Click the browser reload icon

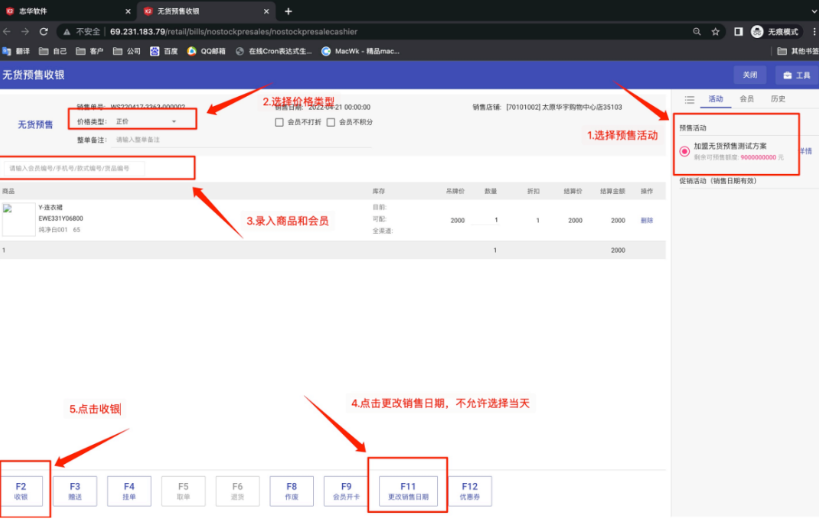pyautogui.click(x=44, y=31)
